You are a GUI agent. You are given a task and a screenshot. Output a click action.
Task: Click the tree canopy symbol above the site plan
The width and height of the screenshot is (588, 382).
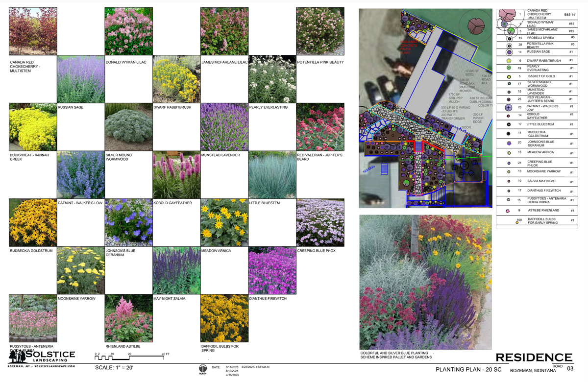pyautogui.click(x=475, y=24)
